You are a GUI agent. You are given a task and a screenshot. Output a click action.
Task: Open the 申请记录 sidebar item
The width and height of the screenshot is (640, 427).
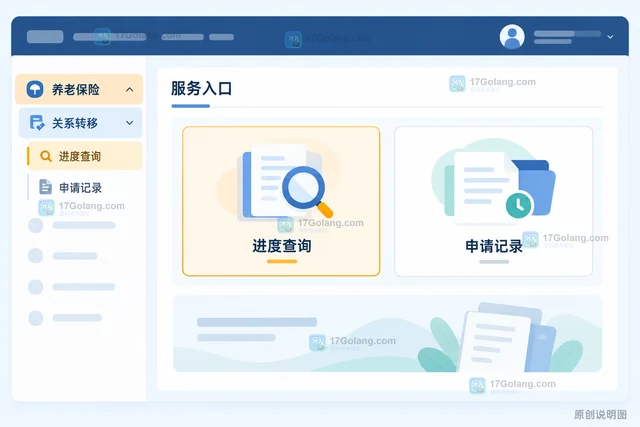85,187
